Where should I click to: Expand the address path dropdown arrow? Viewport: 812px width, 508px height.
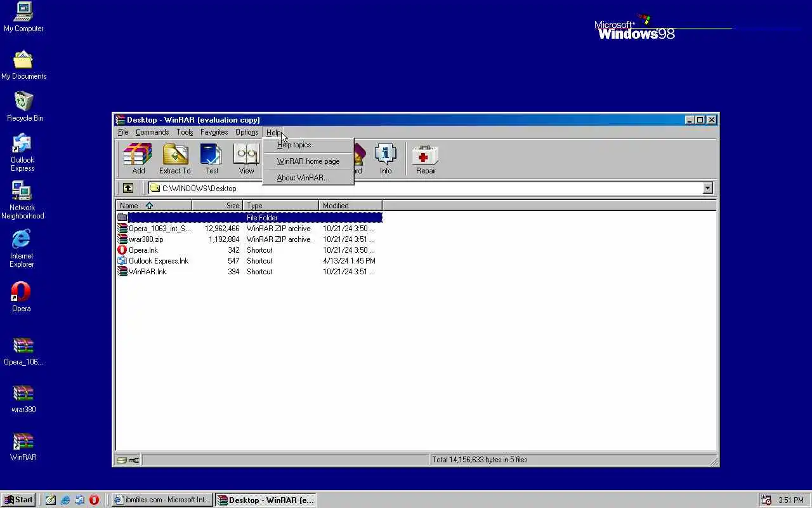tap(707, 188)
